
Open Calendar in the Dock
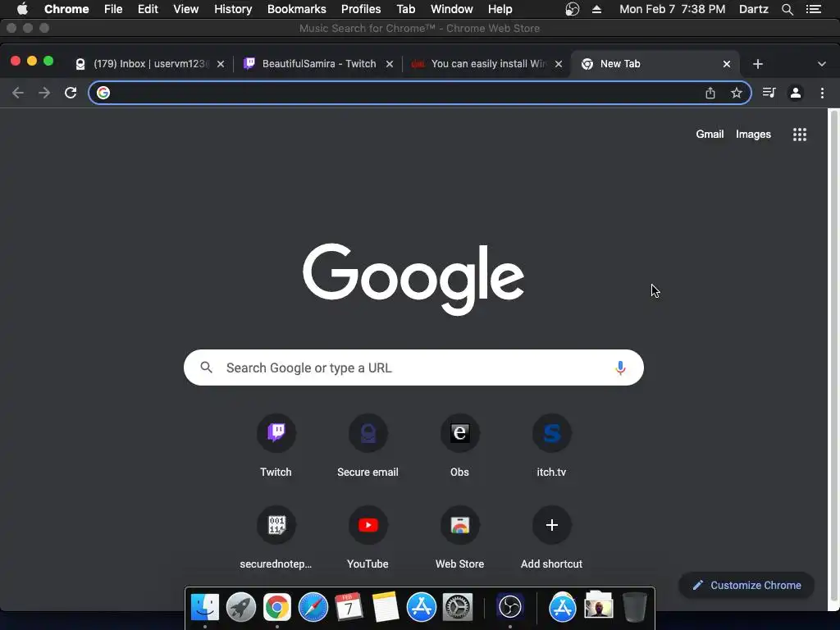click(349, 607)
